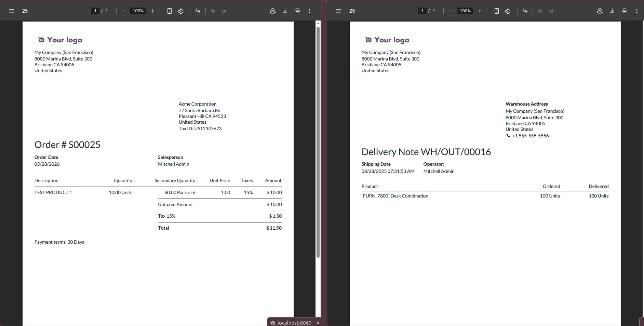The width and height of the screenshot is (644, 326).
Task: Undo in the left PDF viewer
Action: coord(213,11)
